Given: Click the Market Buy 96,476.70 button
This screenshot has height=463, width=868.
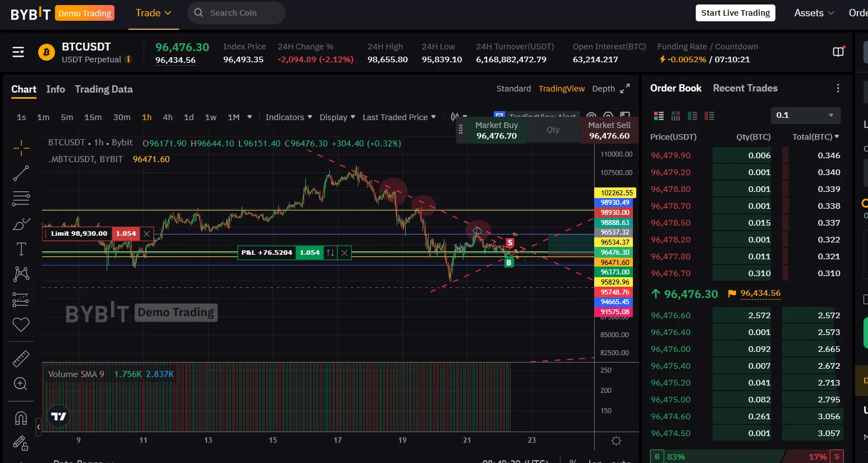Looking at the screenshot, I should pos(497,130).
